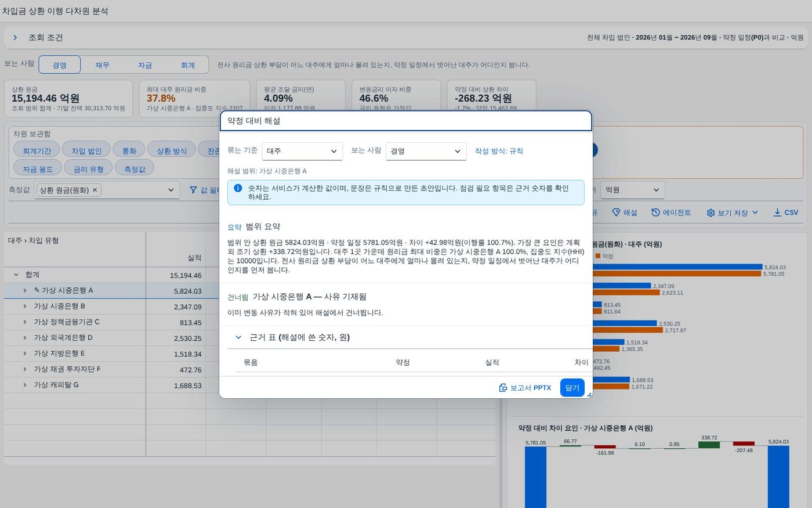Click the 해설 toolbar icon
This screenshot has width=812, height=508.
coord(617,212)
